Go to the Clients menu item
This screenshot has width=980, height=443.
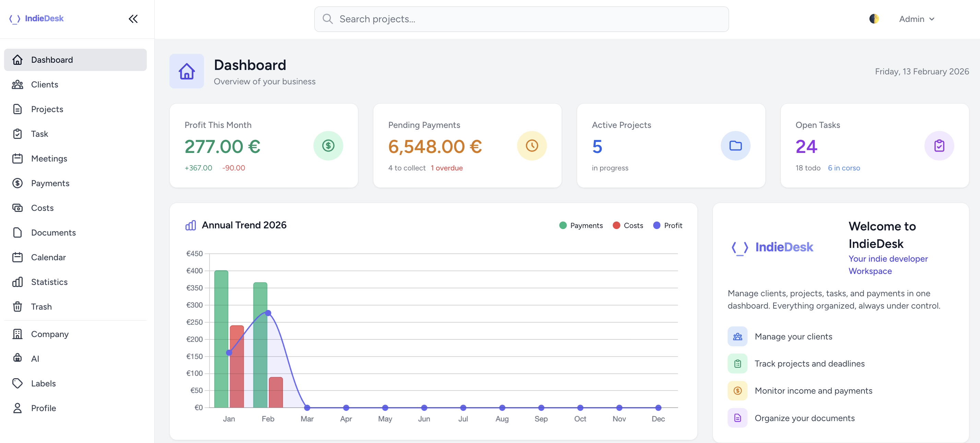45,84
